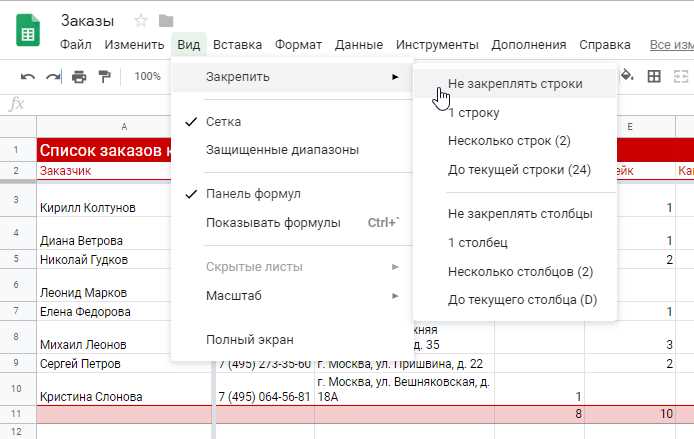694x439 pixels.
Task: Open the Вставка menu
Action: [238, 45]
